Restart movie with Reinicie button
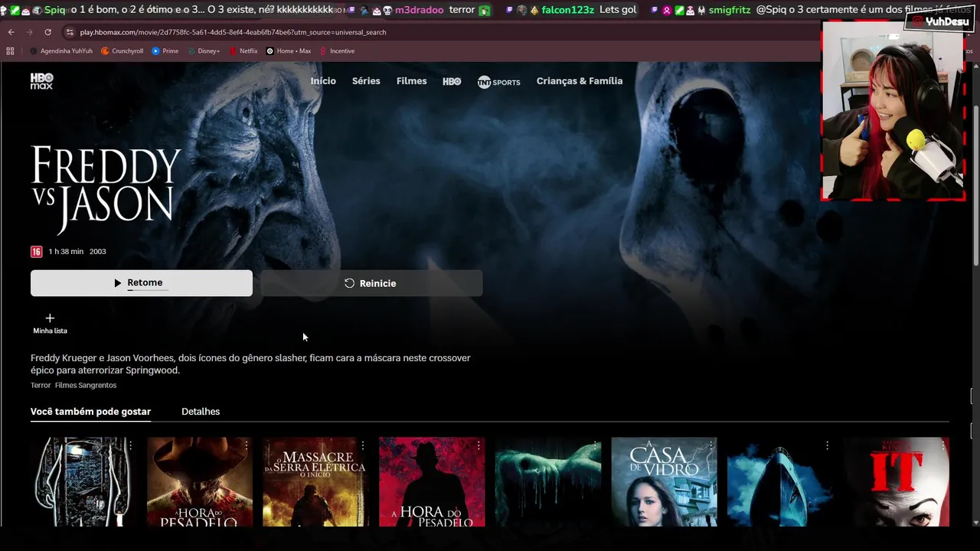The width and height of the screenshot is (980, 551). [x=371, y=283]
